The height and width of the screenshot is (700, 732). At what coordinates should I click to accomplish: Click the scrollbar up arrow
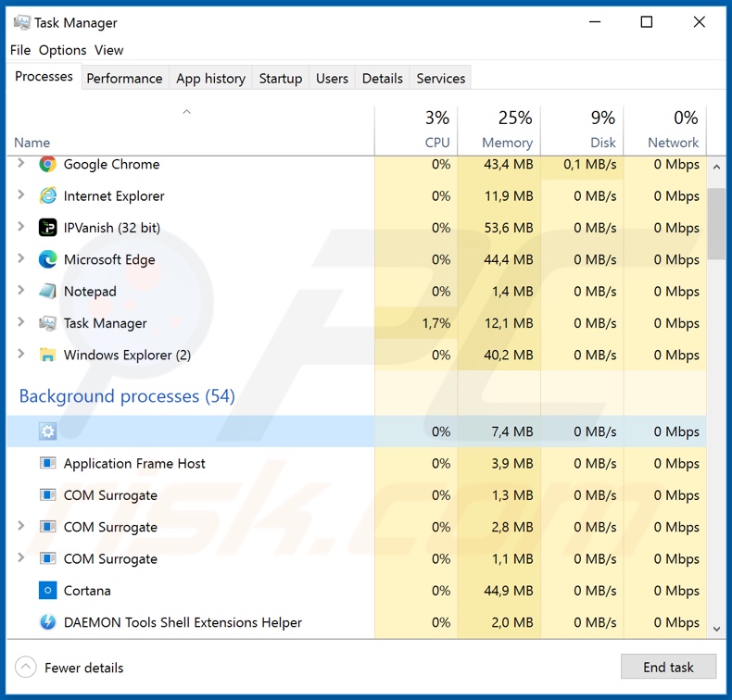point(716,167)
